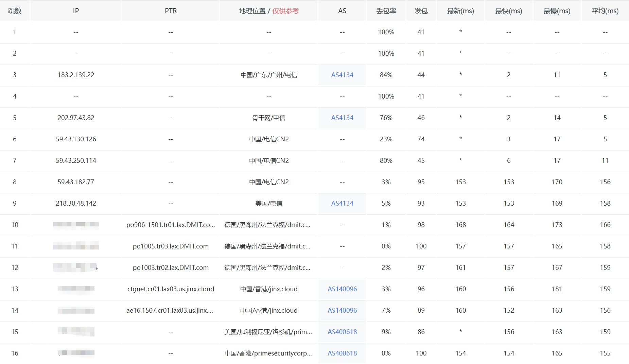Image resolution: width=629 pixels, height=364 pixels.
Task: Select the IP column header
Action: 76,11
